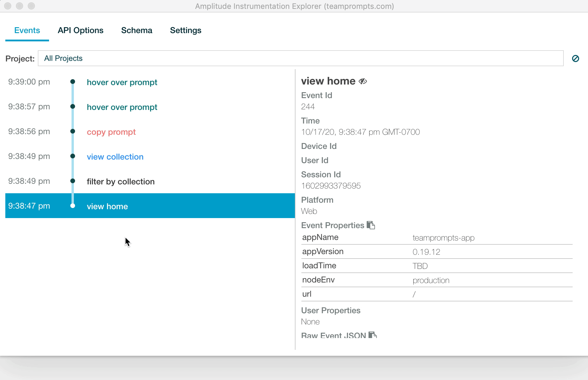Select the Events tab
588x380 pixels.
coord(27,30)
